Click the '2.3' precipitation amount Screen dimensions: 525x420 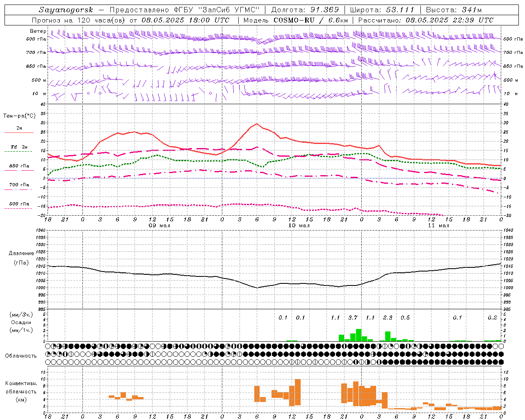tap(388, 317)
